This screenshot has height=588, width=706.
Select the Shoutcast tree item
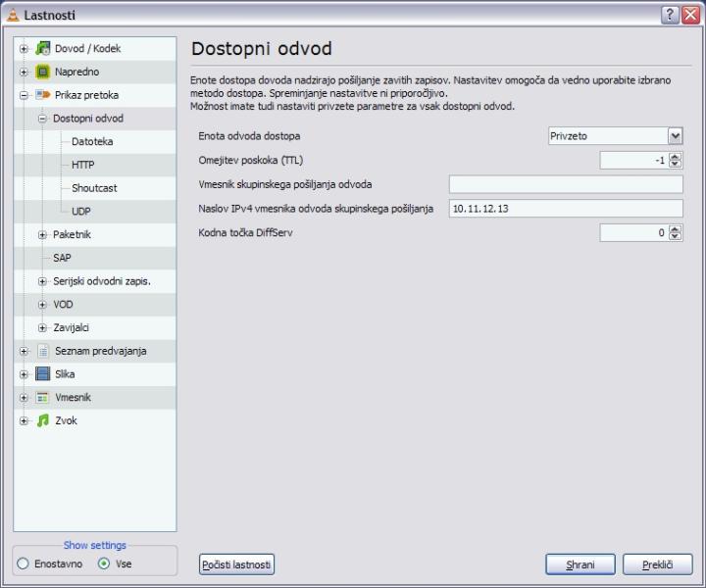click(94, 188)
